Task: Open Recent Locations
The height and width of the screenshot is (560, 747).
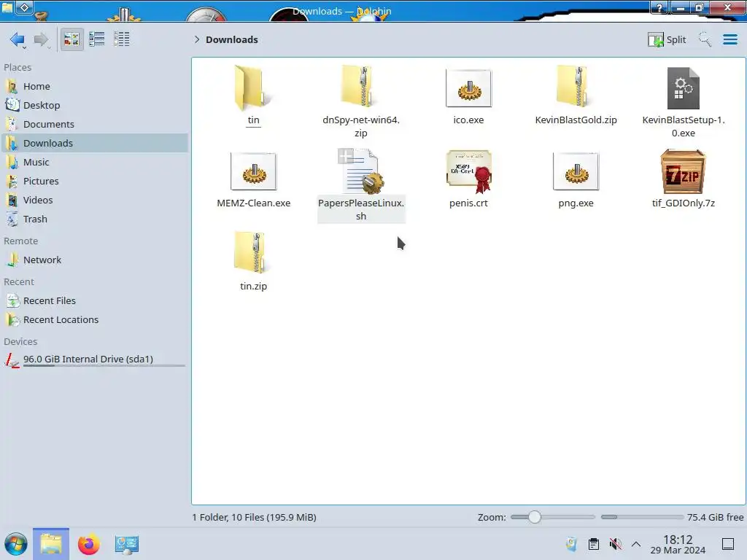Action: pos(96,320)
